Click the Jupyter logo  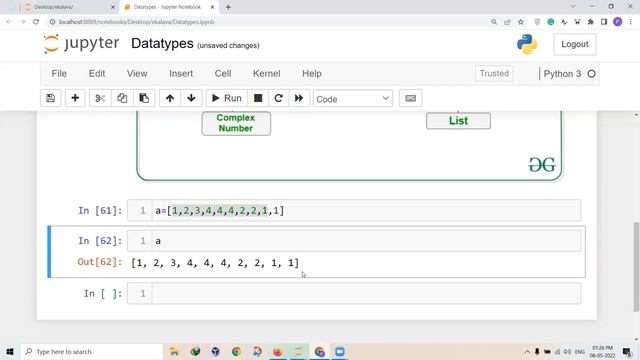click(x=81, y=44)
